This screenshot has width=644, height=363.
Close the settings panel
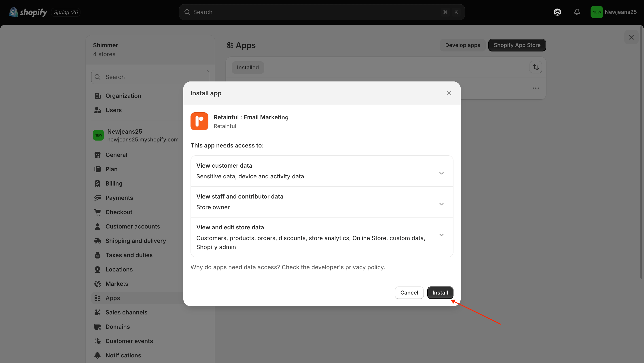(631, 37)
